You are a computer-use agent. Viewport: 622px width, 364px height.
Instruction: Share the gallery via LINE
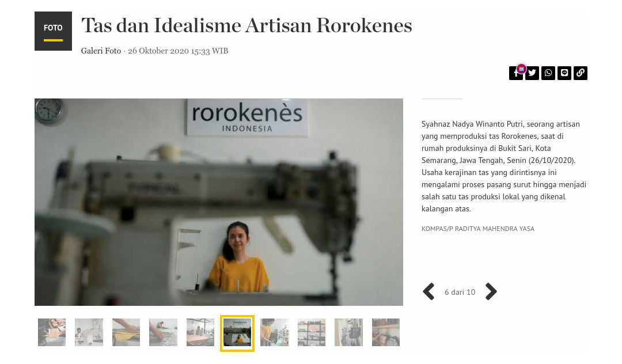coord(564,73)
